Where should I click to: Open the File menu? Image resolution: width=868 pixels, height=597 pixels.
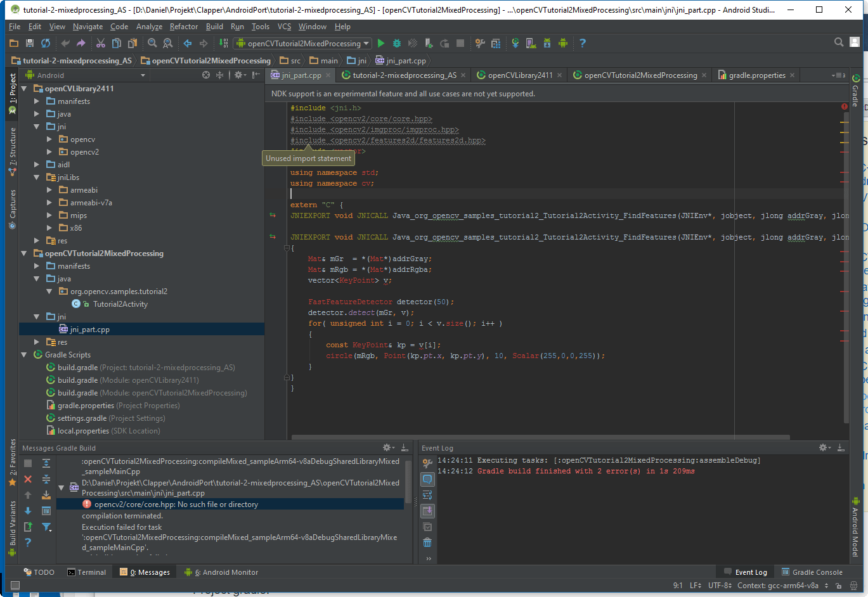pyautogui.click(x=15, y=27)
